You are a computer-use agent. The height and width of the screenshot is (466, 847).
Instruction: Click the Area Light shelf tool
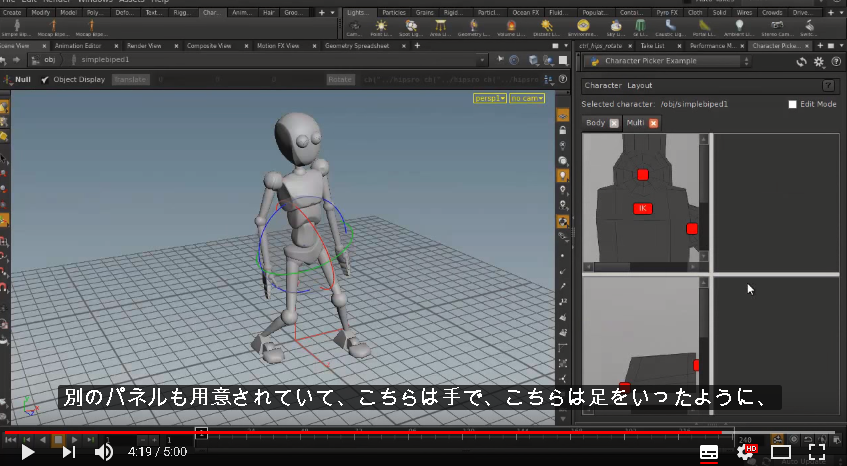[x=440, y=28]
